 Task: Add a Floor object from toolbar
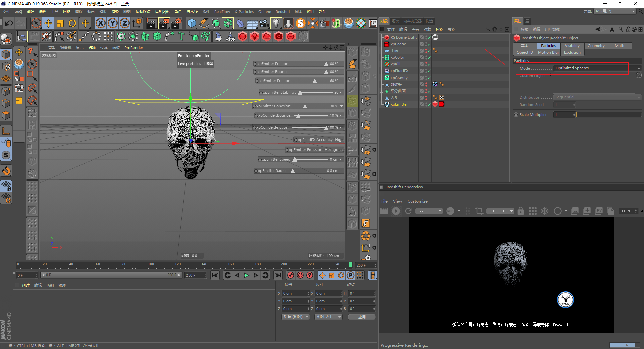(x=252, y=23)
